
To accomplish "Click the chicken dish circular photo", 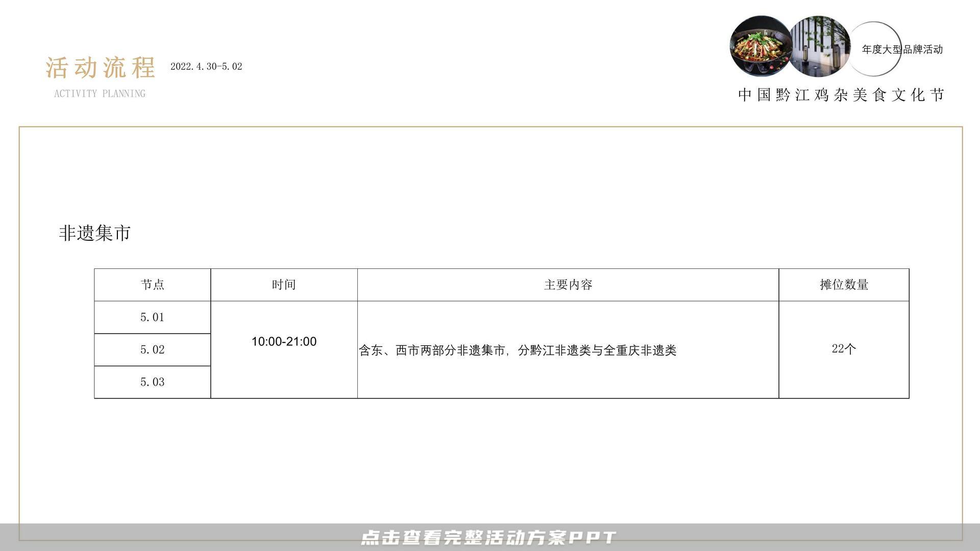I will coord(761,46).
